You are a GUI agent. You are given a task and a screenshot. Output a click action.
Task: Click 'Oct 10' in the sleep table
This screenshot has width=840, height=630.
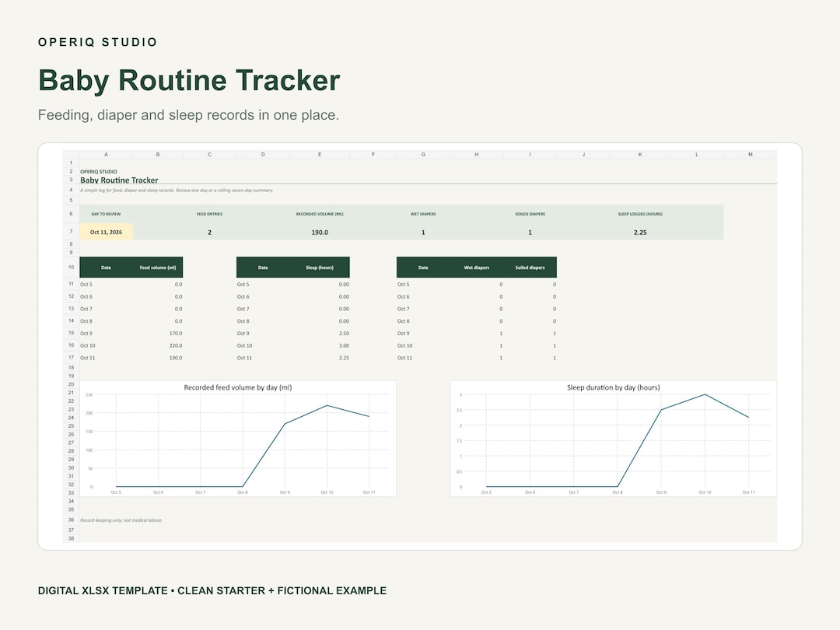click(x=245, y=345)
